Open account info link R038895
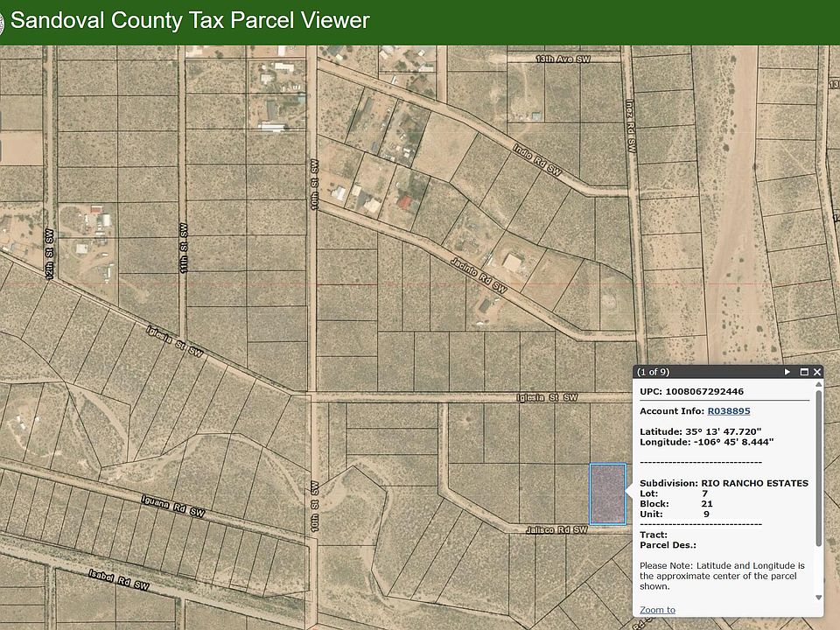This screenshot has width=840, height=630. pos(728,410)
